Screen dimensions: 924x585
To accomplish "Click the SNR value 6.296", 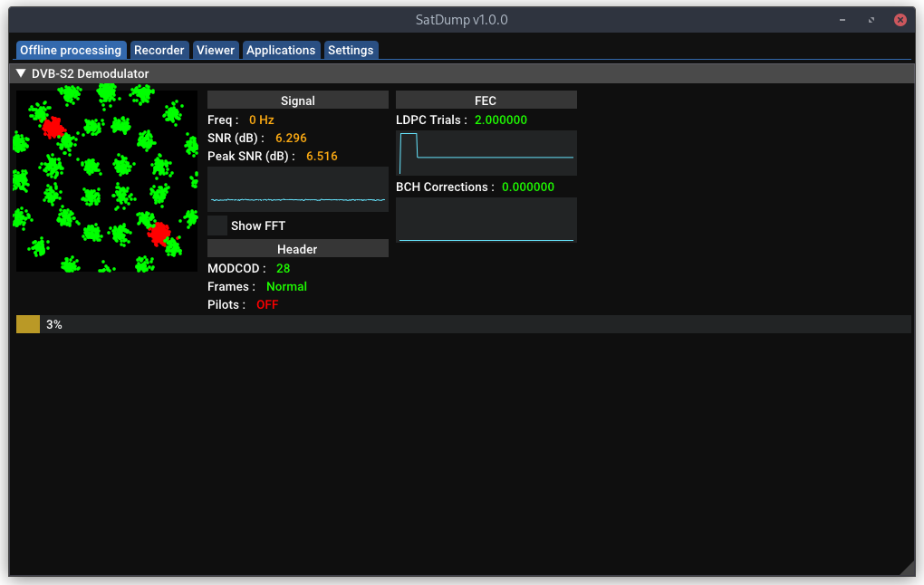I will coord(291,138).
